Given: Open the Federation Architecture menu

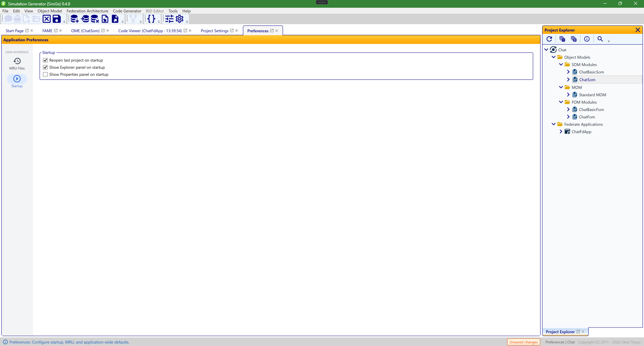Looking at the screenshot, I should pos(87,11).
